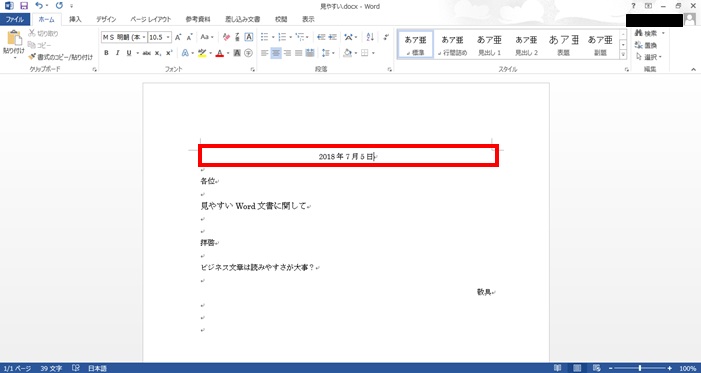Switch to the ページ レイアウト tab
701x373 pixels.
point(151,20)
